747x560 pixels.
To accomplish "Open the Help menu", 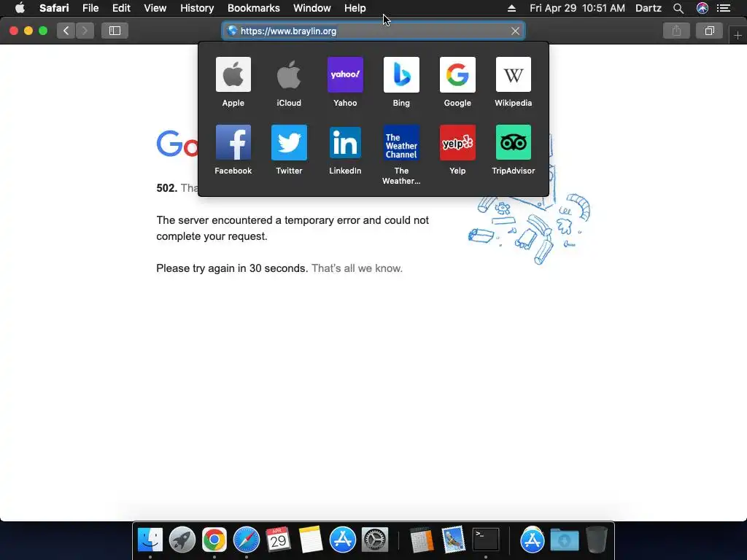I will click(x=355, y=8).
